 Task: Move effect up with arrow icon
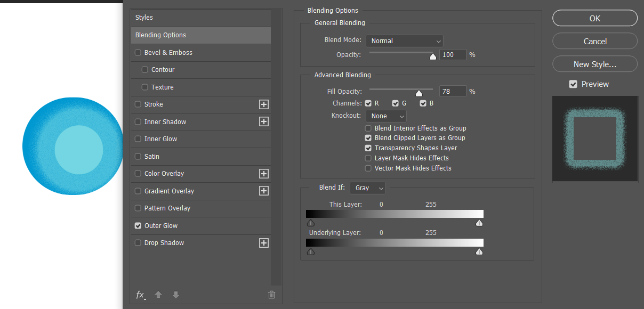click(x=158, y=295)
